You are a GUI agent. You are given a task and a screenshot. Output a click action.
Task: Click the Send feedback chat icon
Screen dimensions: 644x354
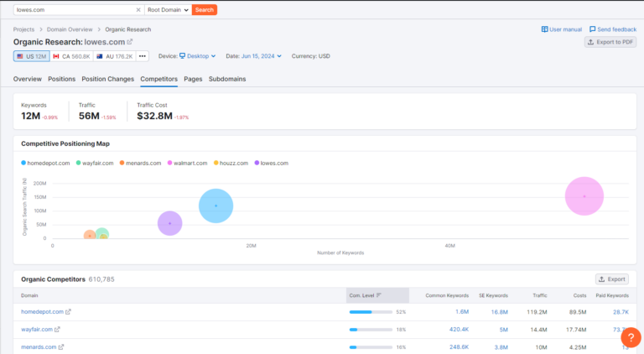click(592, 29)
